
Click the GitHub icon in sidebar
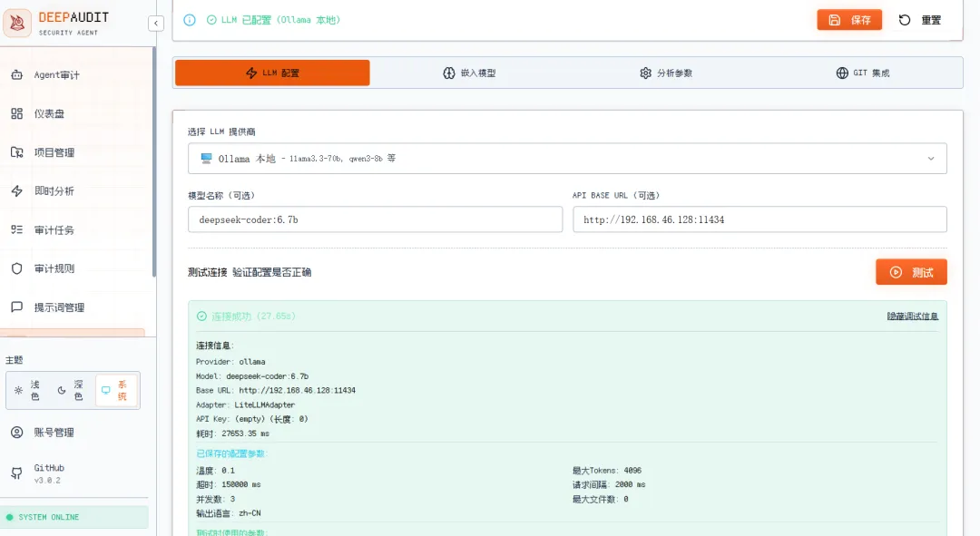click(17, 473)
